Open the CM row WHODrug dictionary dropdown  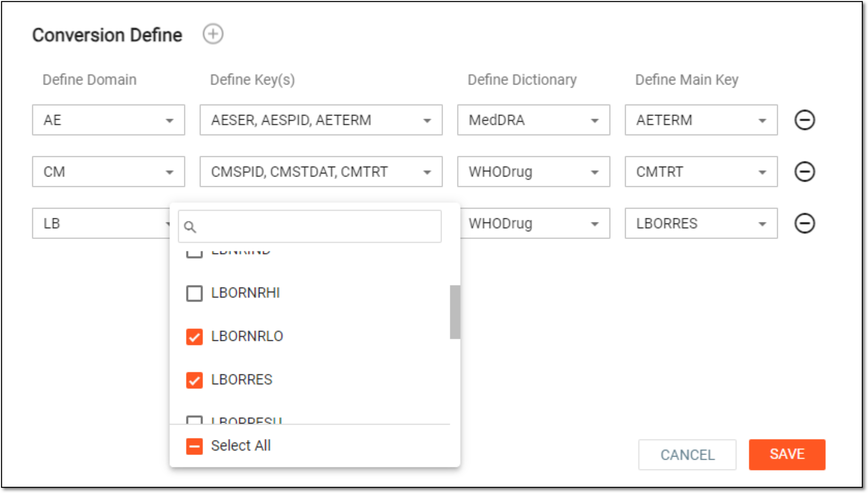(x=533, y=172)
